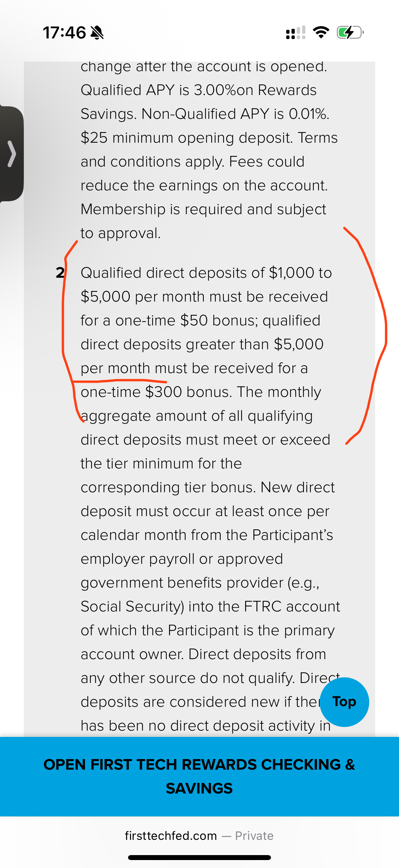Open First Tech Rewards Checking & Savings
The image size is (399, 868).
(x=199, y=776)
